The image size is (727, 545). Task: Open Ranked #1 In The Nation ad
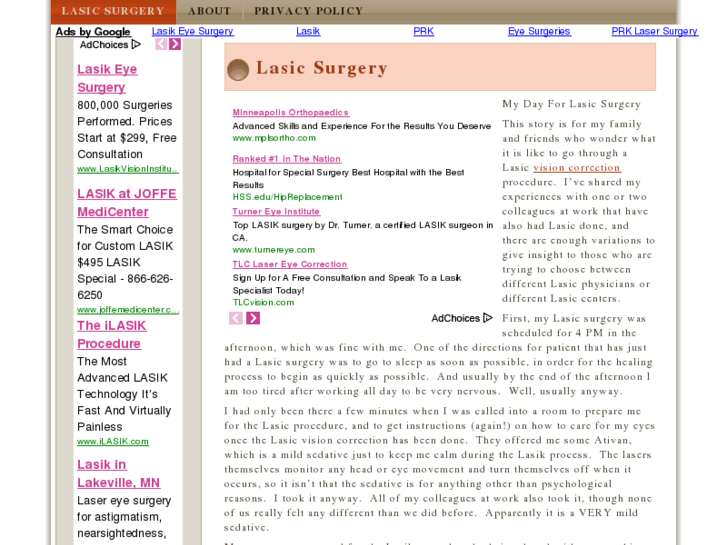[x=287, y=159]
